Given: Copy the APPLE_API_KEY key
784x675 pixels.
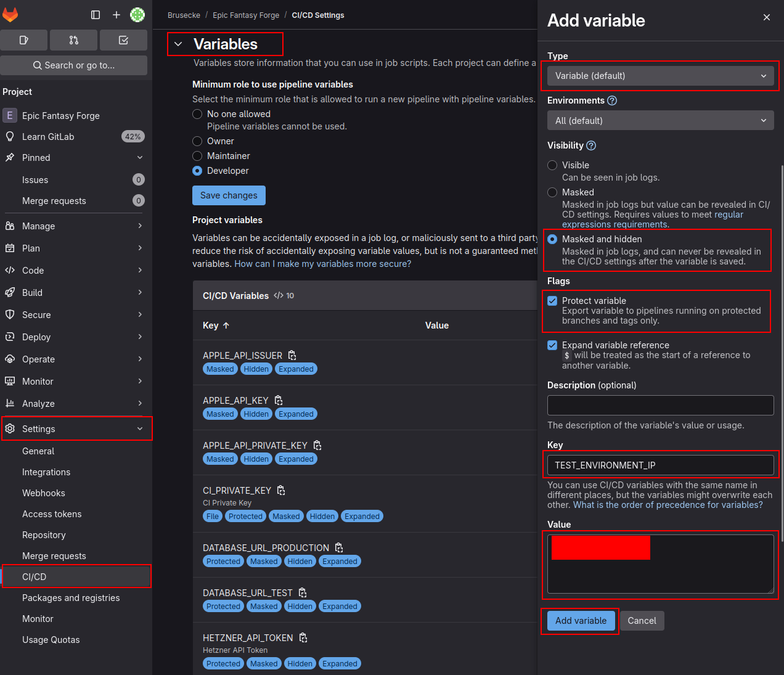Looking at the screenshot, I should point(279,401).
